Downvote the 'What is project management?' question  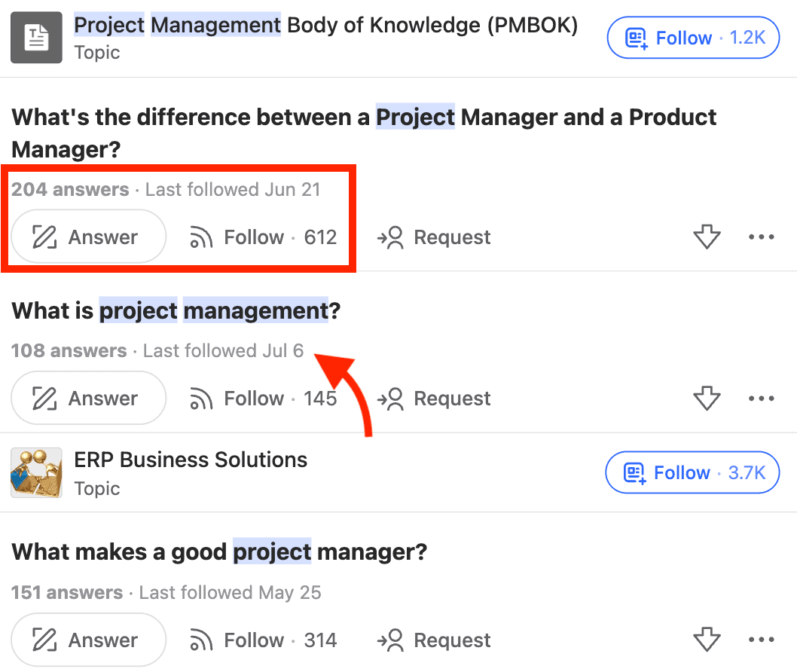[707, 399]
